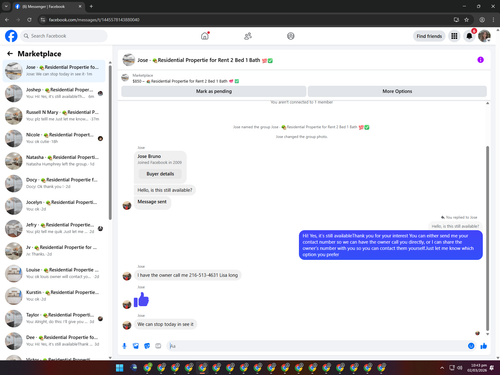Viewport: 500px width, 375px height.
Task: Send a thumbs-up like in composer
Action: point(483,346)
